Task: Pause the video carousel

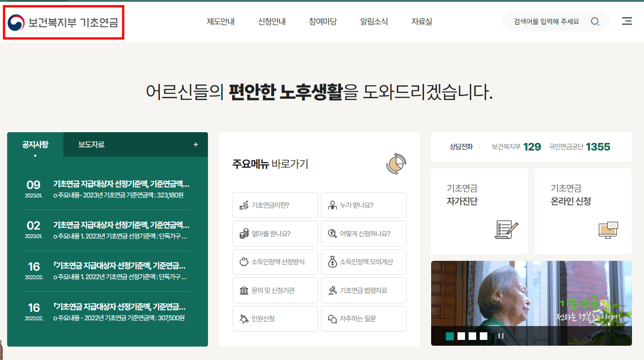Action: click(501, 336)
